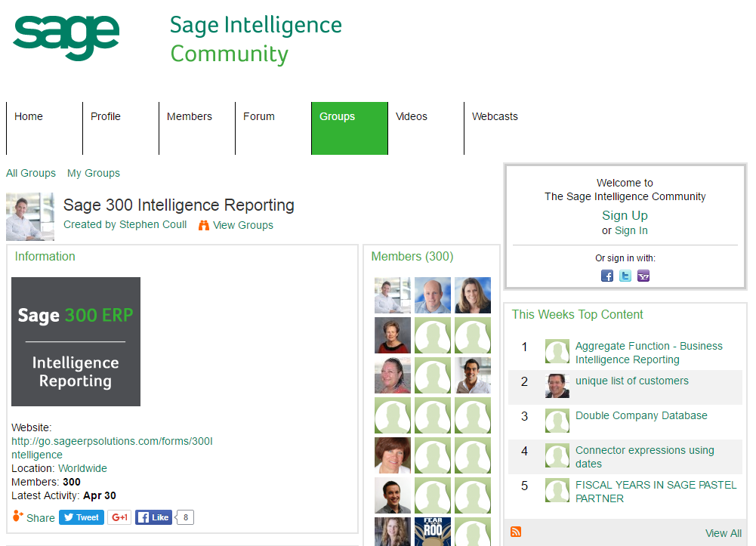The width and height of the screenshot is (756, 546).
Task: Click View All top content link
Action: pyautogui.click(x=724, y=533)
